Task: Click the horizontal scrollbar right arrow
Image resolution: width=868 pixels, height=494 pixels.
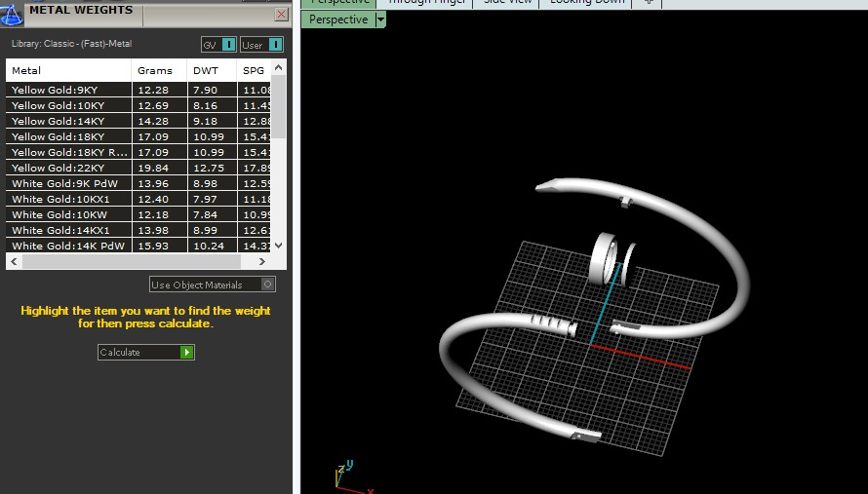Action: coord(261,261)
